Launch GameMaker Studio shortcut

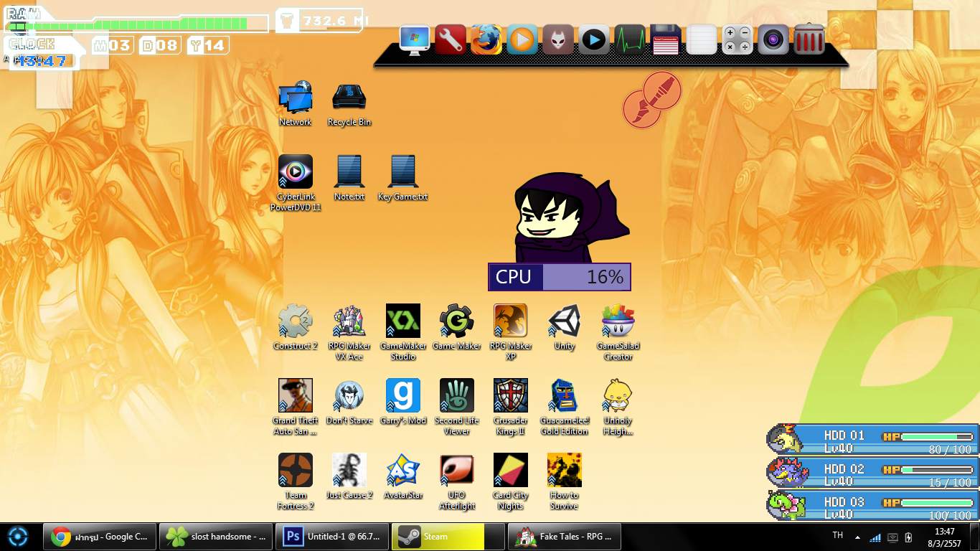(403, 332)
